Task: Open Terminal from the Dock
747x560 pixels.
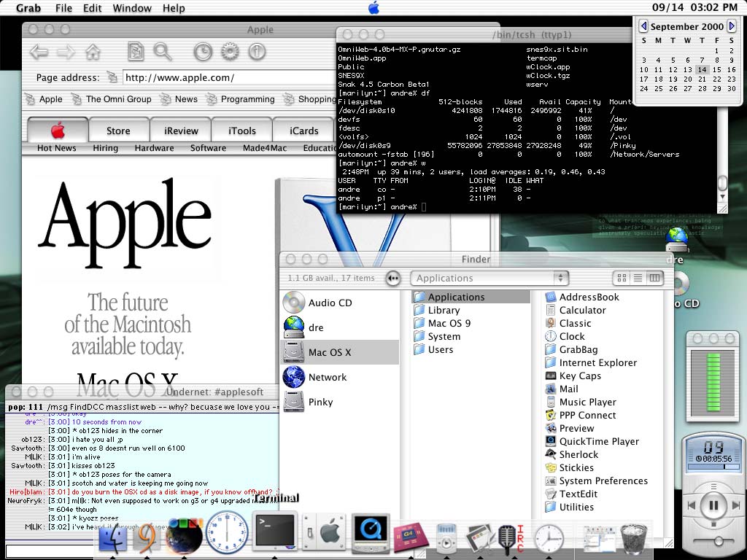Action: (x=274, y=532)
